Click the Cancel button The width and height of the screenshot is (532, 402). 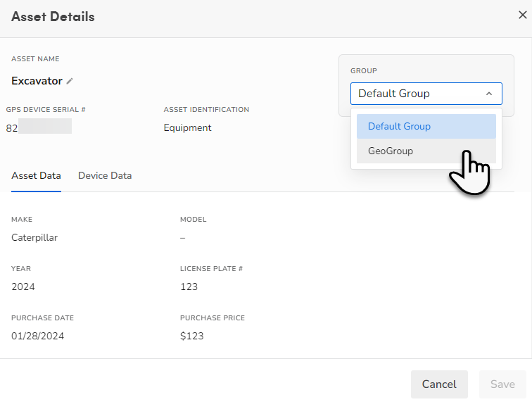[x=439, y=384]
